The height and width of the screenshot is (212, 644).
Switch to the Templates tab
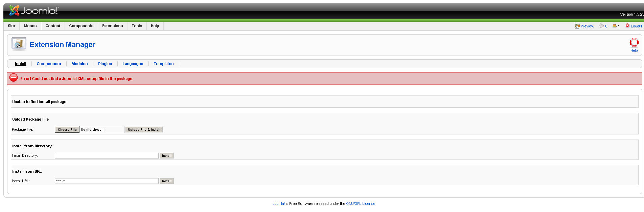pyautogui.click(x=164, y=64)
